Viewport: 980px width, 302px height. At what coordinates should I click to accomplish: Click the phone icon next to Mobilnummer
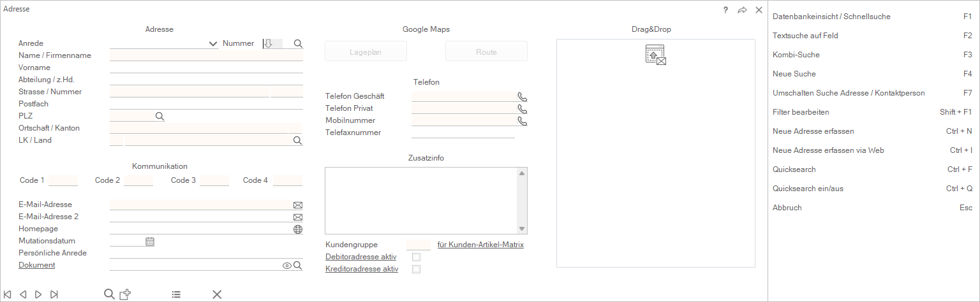[x=523, y=121]
